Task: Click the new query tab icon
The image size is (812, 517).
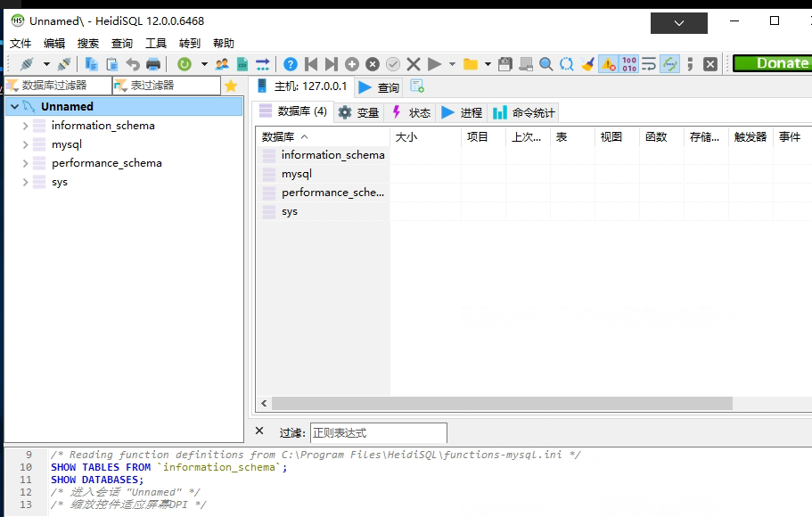Action: coord(417,86)
